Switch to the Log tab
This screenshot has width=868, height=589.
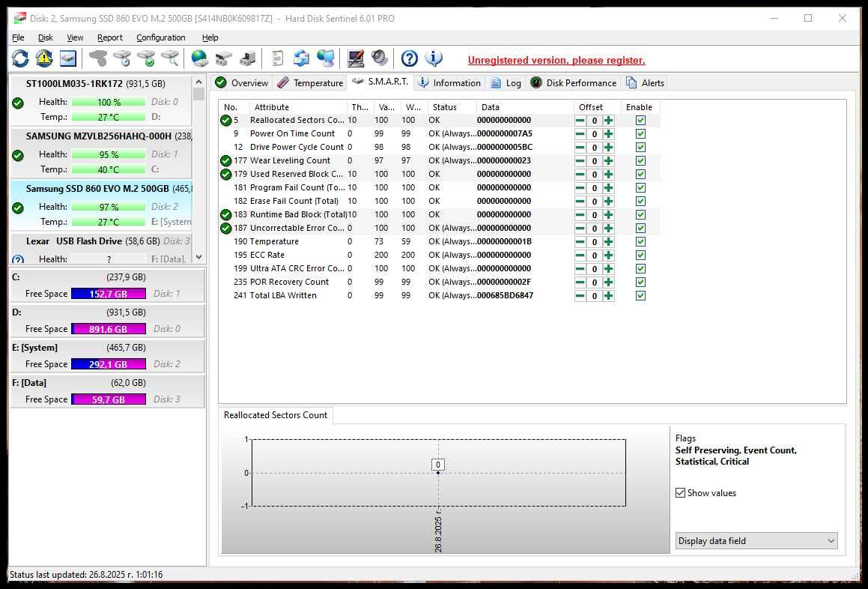click(x=506, y=82)
